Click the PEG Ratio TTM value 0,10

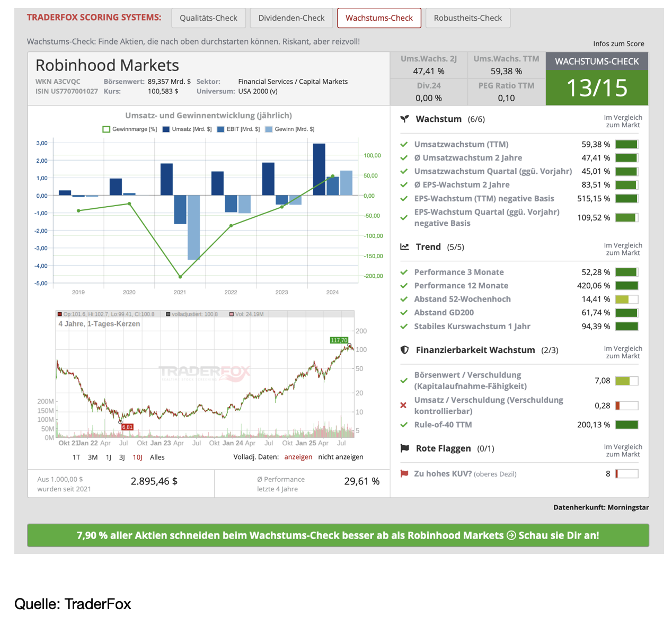pos(506,98)
